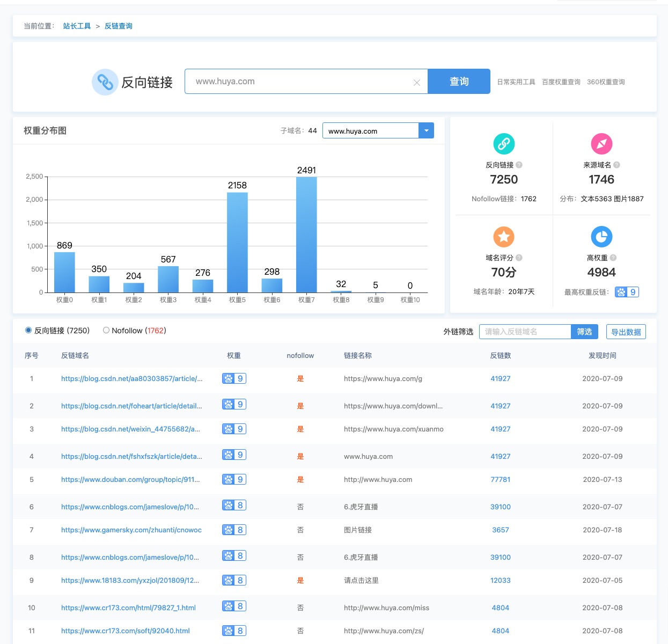Open the 77781 backlink count link
668x644 pixels.
(501, 479)
